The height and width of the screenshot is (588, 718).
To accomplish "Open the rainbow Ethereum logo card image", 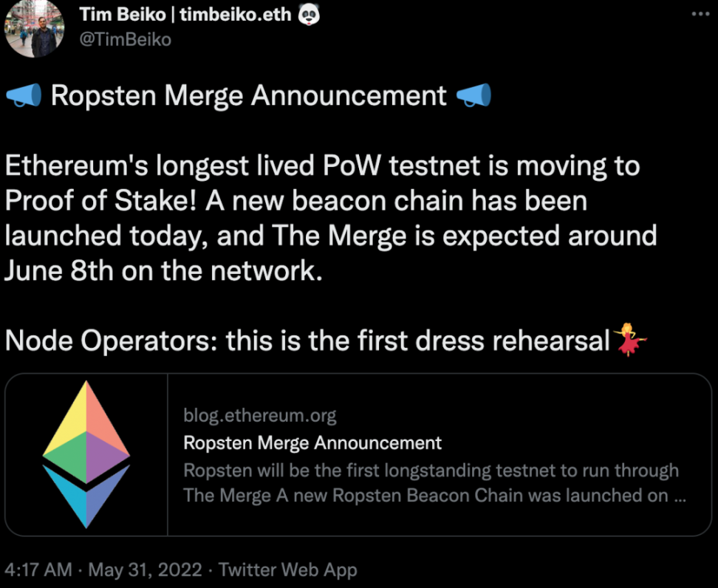I will pyautogui.click(x=86, y=454).
